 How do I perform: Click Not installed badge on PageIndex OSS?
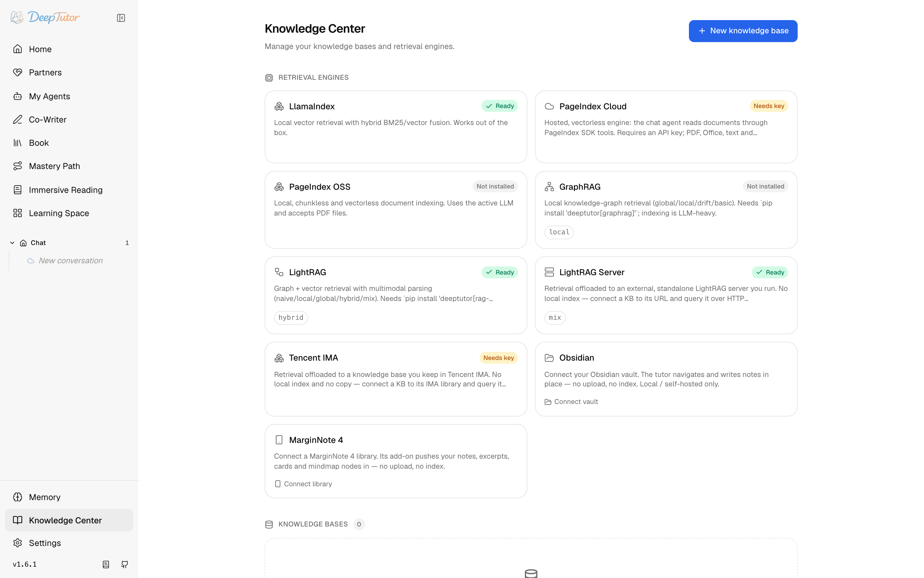(x=495, y=186)
